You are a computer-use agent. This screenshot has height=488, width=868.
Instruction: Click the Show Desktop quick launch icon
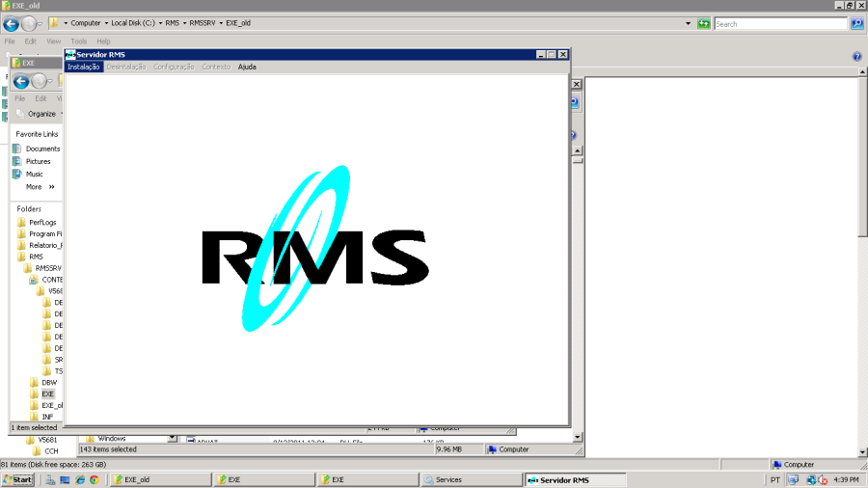(65, 479)
